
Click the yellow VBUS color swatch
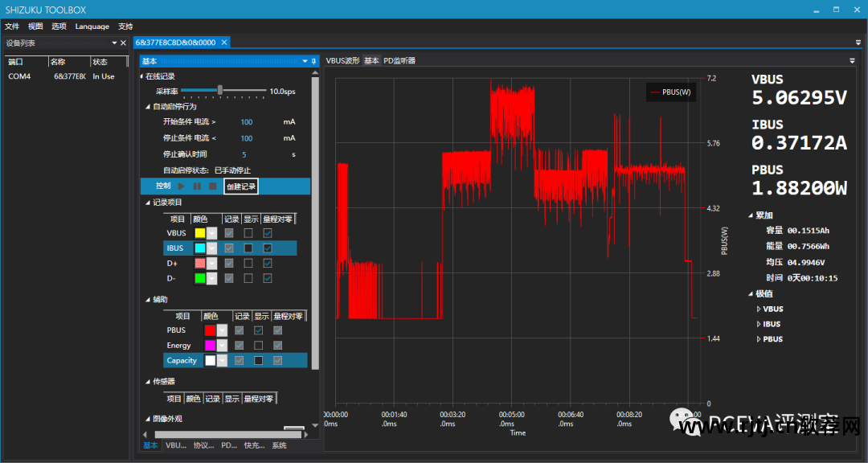pos(200,233)
